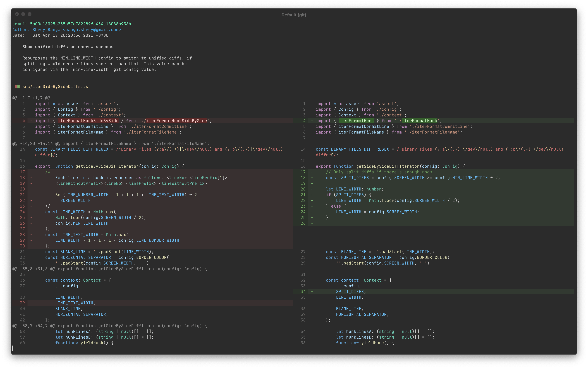Click the green zoom traffic light
Screen dimensions: 588x368
[x=30, y=14]
